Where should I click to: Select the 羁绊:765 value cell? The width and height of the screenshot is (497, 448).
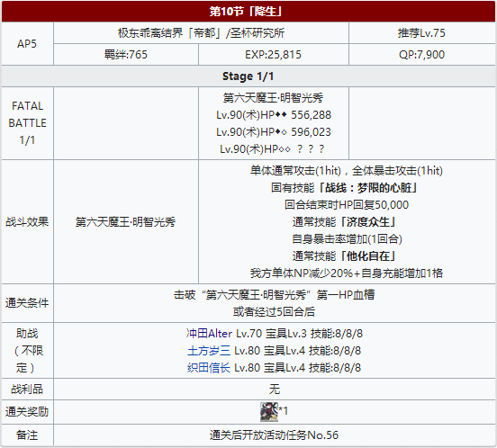126,55
